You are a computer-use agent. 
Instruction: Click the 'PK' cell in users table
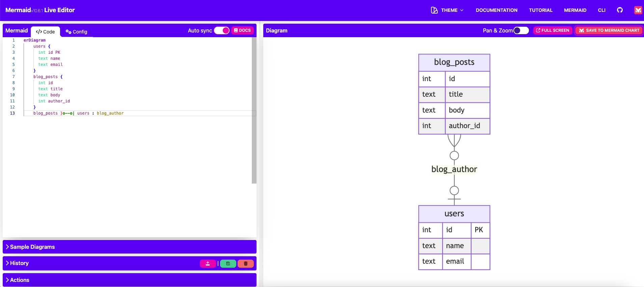click(x=480, y=230)
